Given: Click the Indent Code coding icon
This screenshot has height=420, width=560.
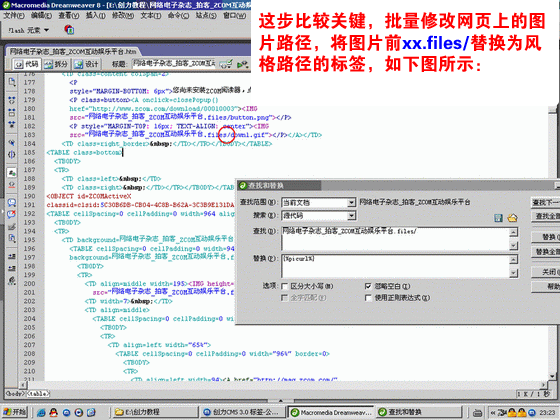Looking at the screenshot, I should coord(12,256).
